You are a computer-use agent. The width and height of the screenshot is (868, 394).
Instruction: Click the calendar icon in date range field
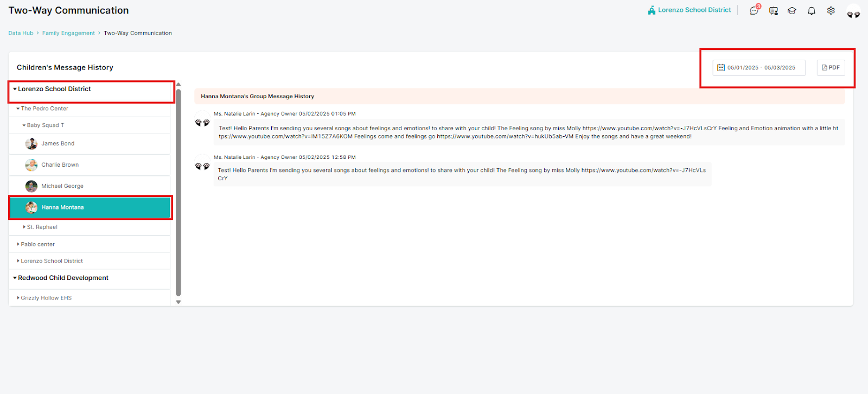tap(721, 68)
